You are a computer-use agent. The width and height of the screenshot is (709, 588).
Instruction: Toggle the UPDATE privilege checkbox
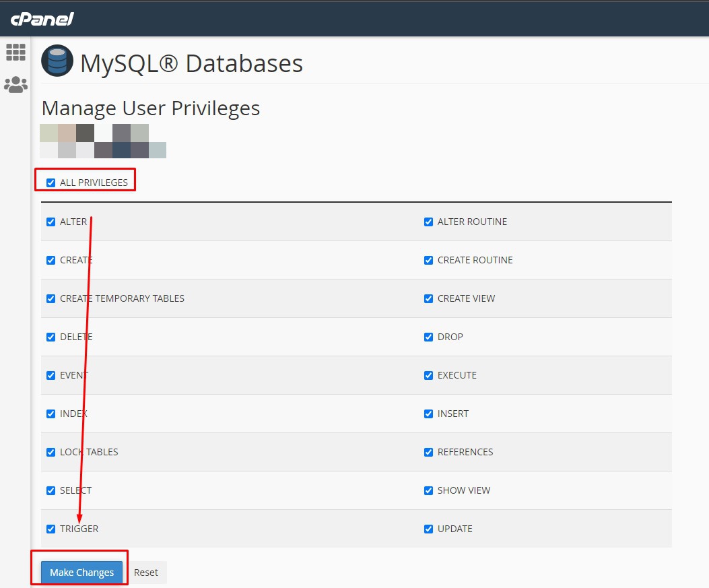point(428,529)
